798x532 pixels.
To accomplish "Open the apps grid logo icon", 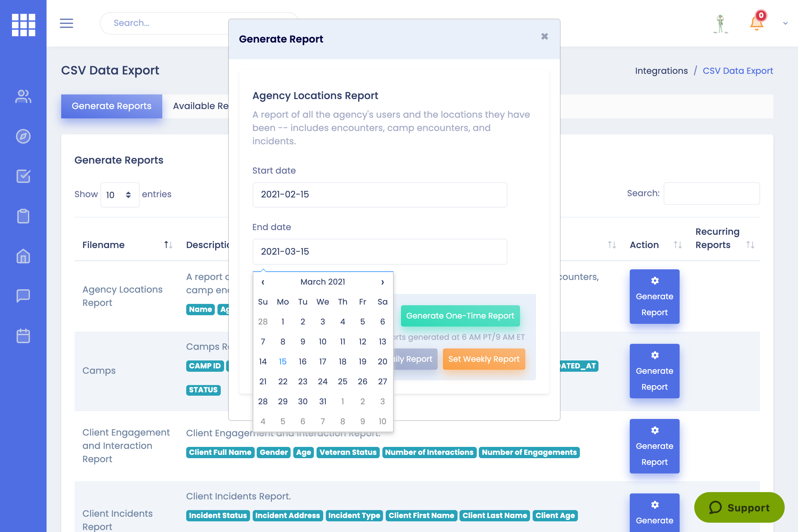I will point(23,25).
